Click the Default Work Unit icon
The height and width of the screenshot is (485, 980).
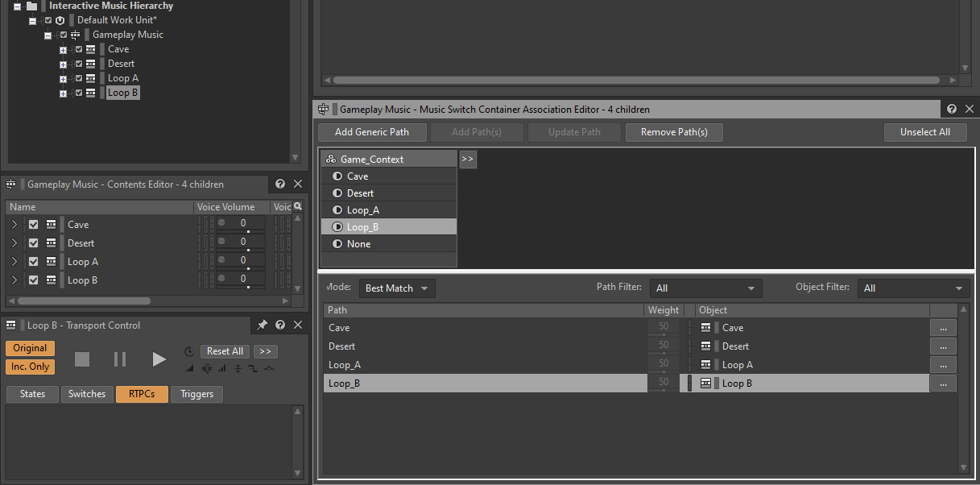60,20
